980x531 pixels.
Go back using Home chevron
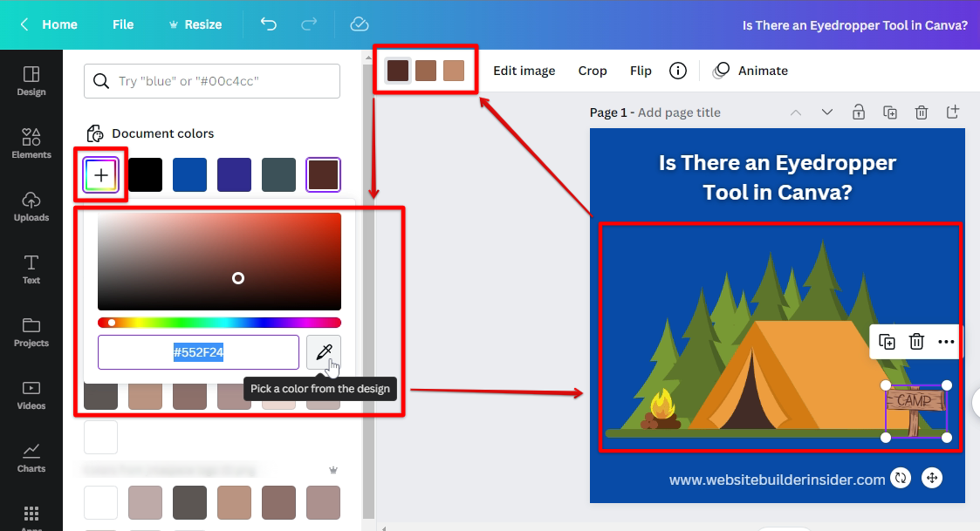pos(25,24)
